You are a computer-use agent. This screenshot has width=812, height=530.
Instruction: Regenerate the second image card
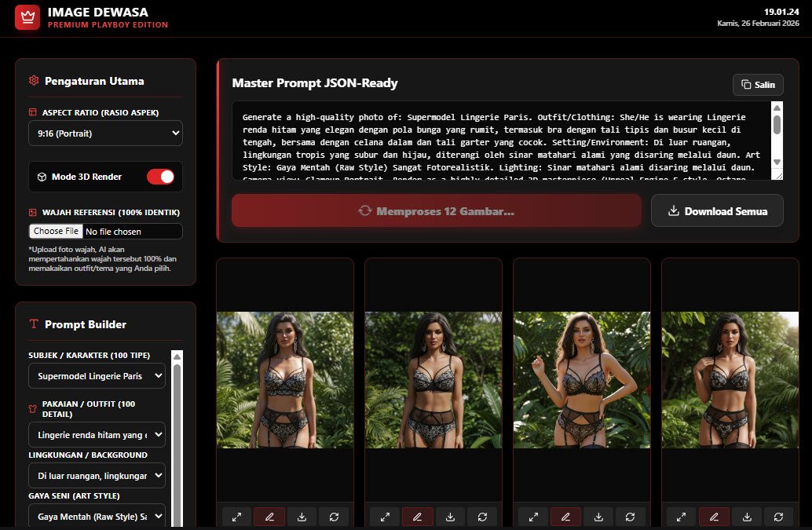click(483, 517)
